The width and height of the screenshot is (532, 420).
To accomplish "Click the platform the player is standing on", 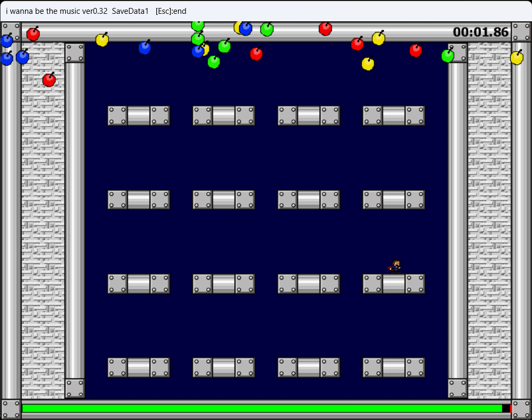I will point(394,283).
